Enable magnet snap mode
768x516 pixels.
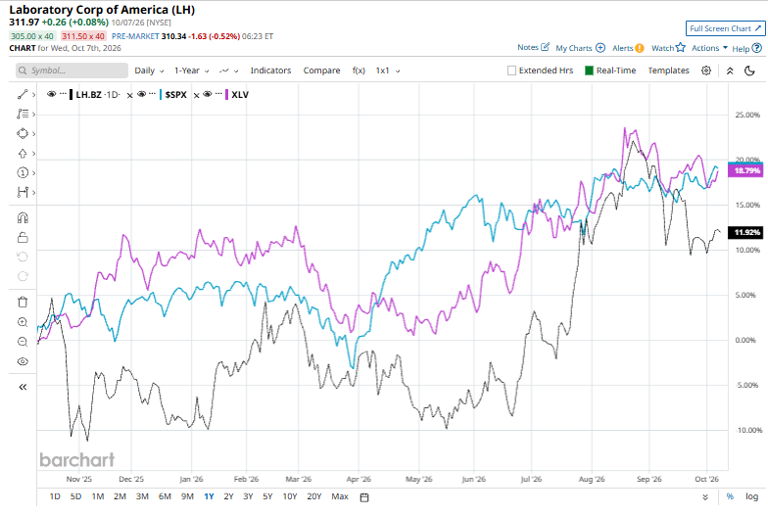click(x=23, y=218)
